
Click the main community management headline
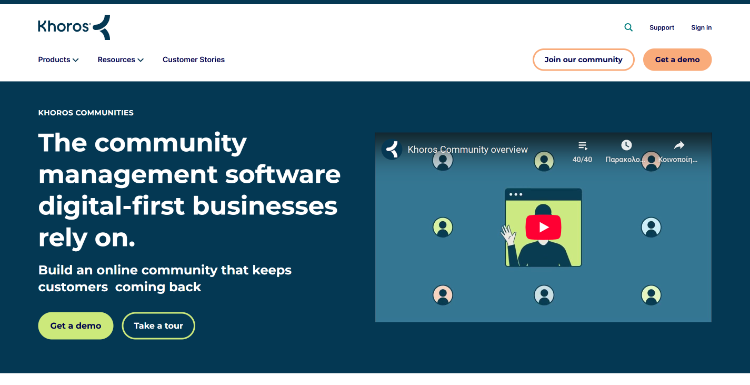[x=189, y=190]
